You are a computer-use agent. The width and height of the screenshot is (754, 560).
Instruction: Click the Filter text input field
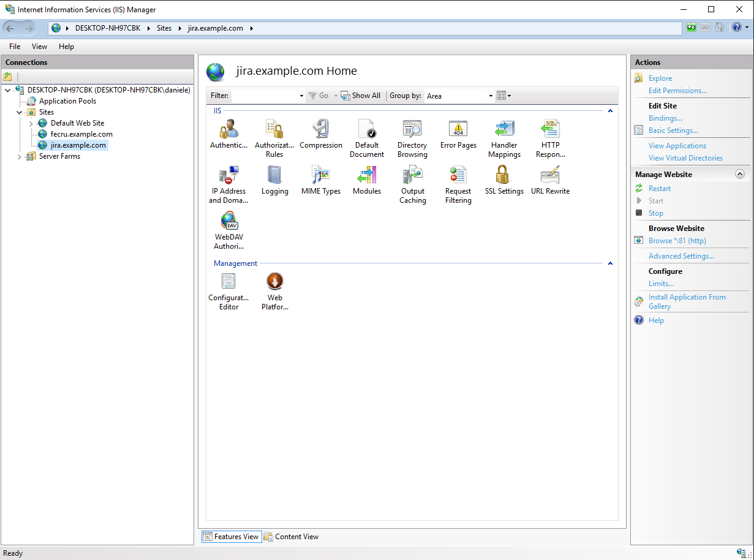click(x=264, y=96)
